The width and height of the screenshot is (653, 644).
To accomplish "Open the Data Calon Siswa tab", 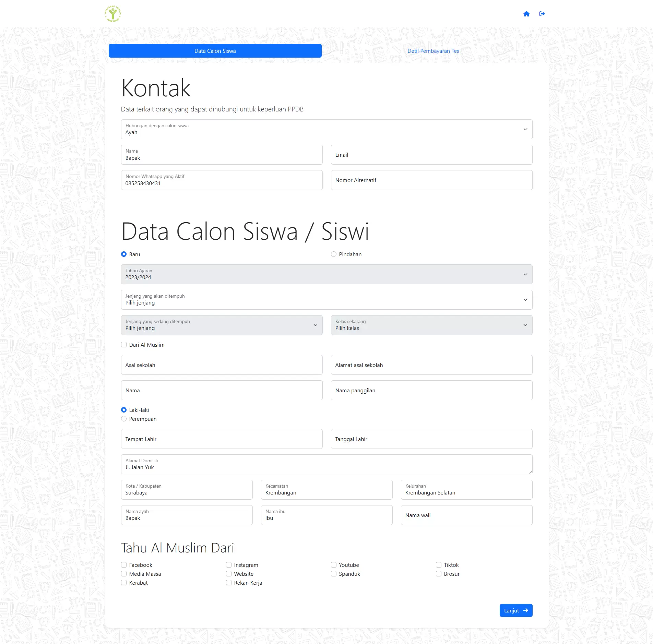I will coord(215,51).
